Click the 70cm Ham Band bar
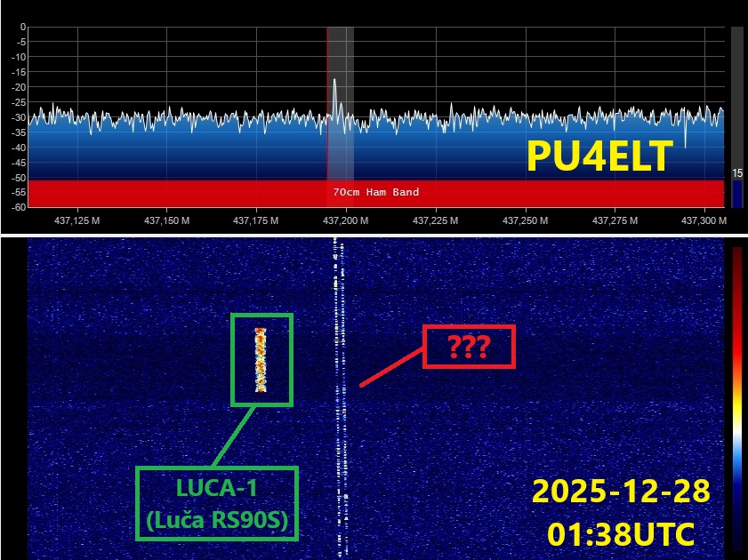The image size is (748, 560). 375,192
